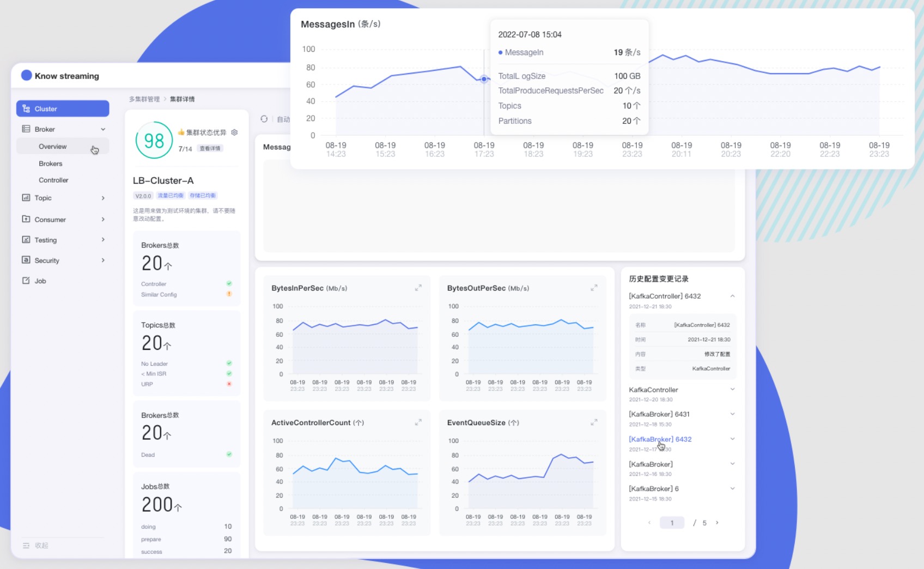This screenshot has width=924, height=569.
Task: Expand the Security menu in the sidebar
Action: 103,261
